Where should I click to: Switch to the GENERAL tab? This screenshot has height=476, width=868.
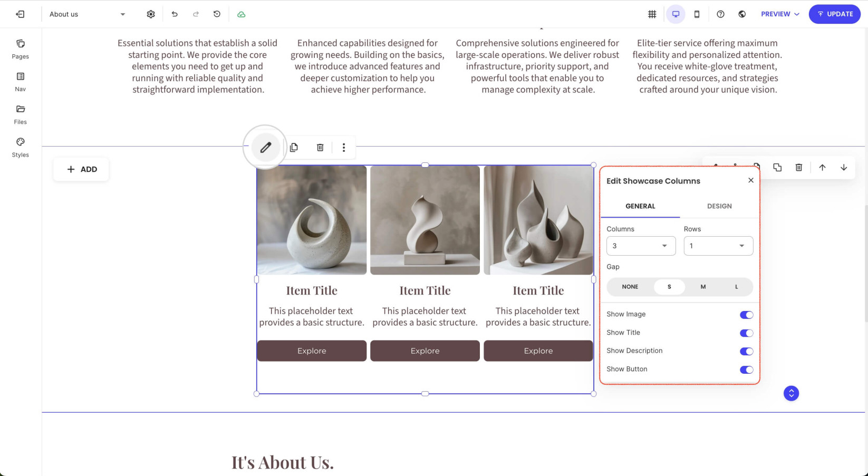pyautogui.click(x=640, y=206)
